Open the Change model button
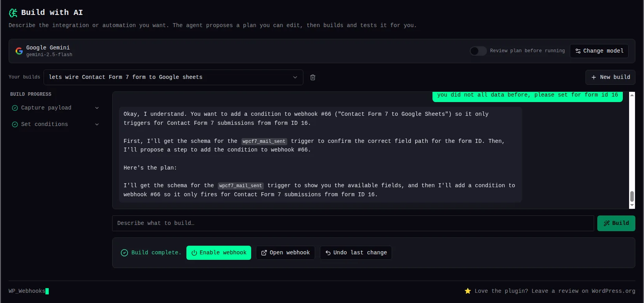 599,51
